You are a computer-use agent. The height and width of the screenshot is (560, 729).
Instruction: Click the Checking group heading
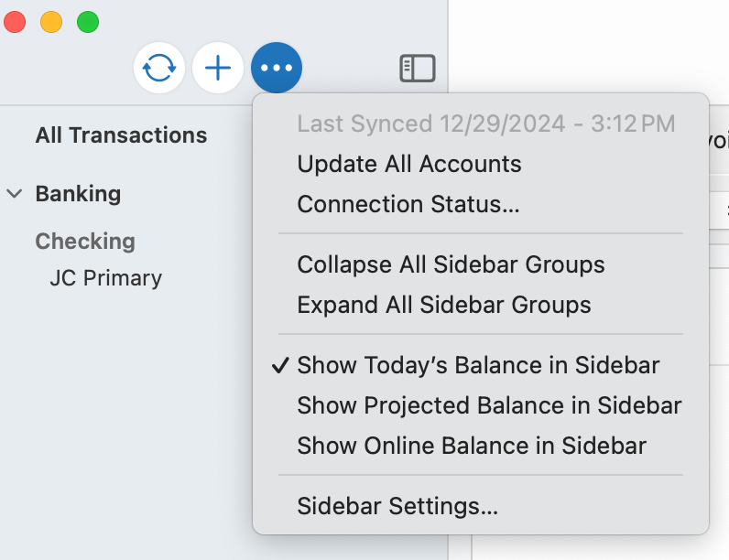coord(85,242)
